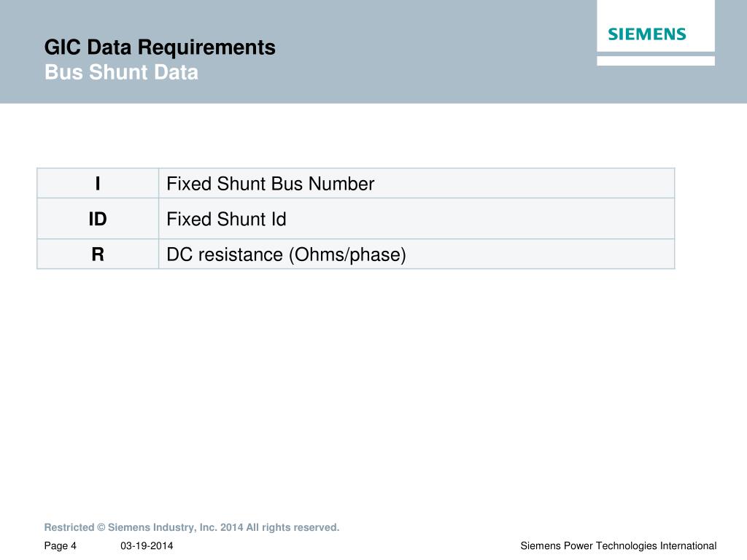Screen dimensions: 747x560
Task: Click table cell 'ID'
Action: (x=98, y=219)
